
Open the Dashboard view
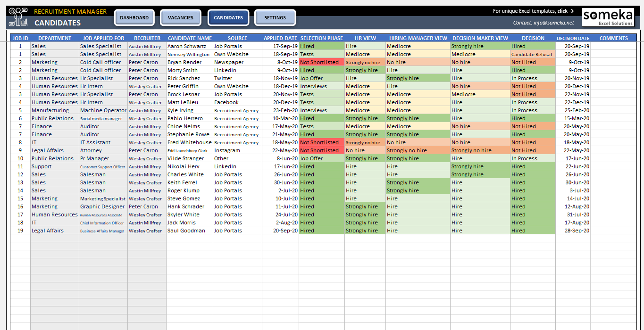click(x=134, y=17)
